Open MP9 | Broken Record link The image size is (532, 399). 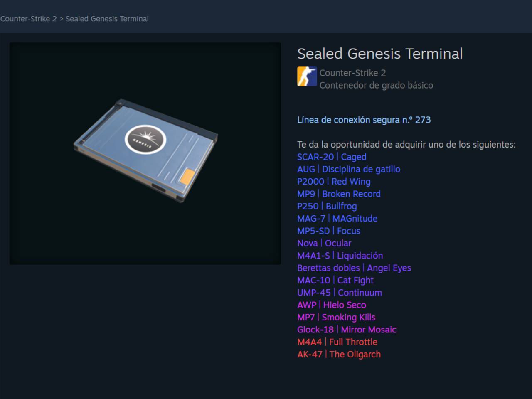[x=339, y=194]
